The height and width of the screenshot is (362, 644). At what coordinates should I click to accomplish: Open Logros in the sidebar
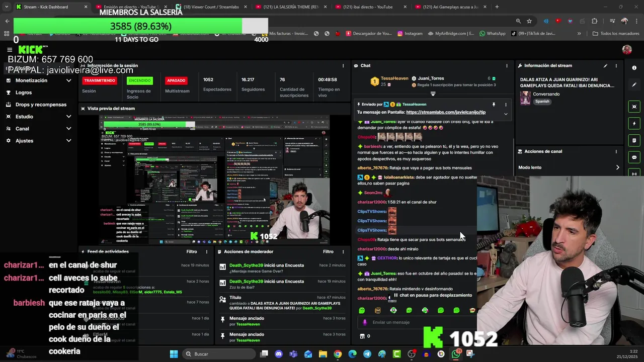pos(24,93)
